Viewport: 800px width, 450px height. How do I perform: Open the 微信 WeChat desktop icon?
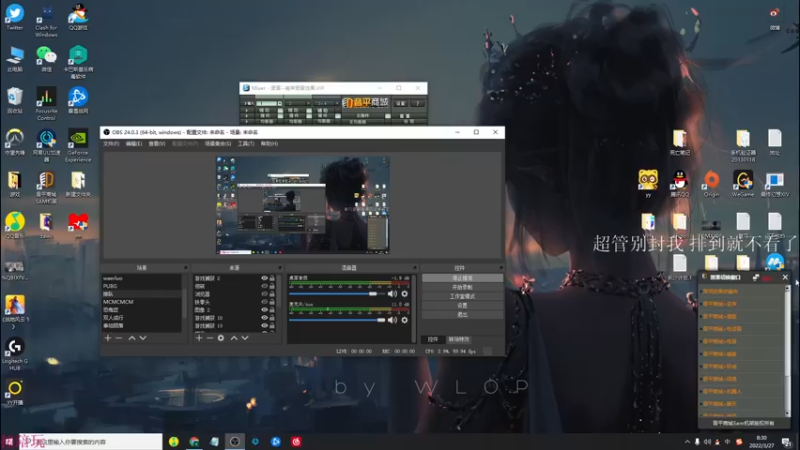tap(46, 59)
